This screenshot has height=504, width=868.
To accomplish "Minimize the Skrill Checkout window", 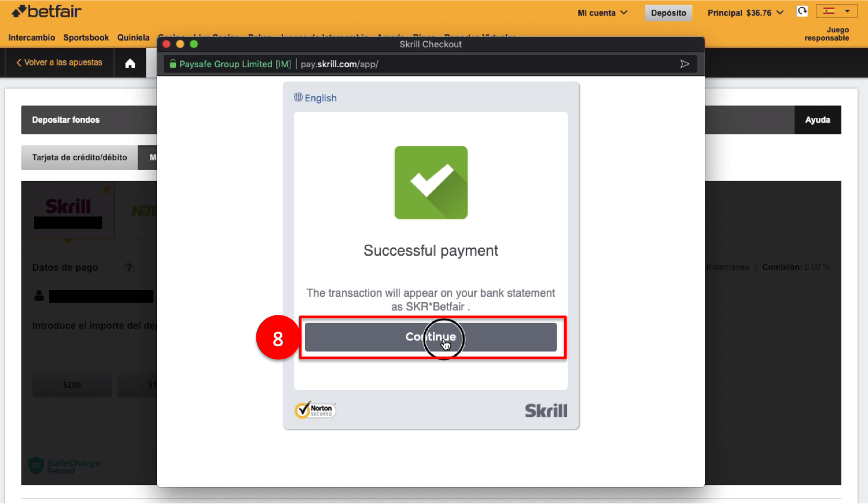I will pos(180,44).
